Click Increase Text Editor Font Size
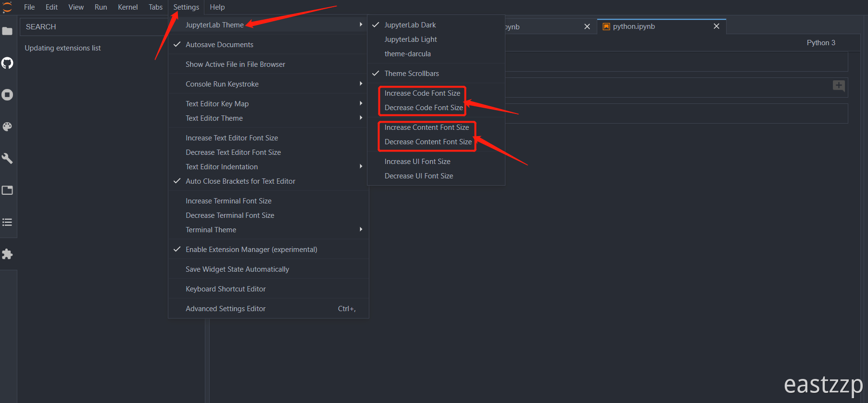868x403 pixels. 268,138
